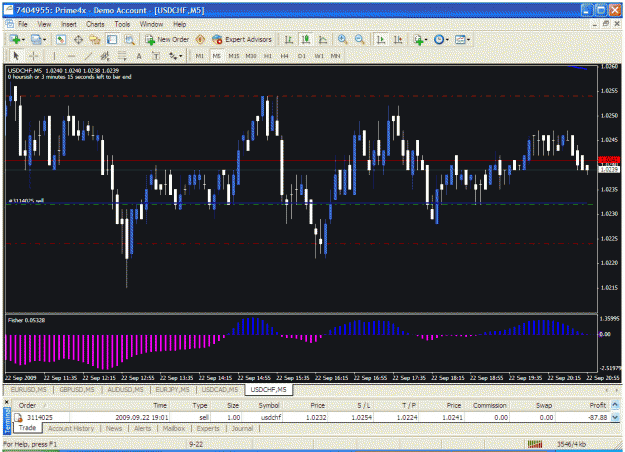The width and height of the screenshot is (625, 452).
Task: Expand the New Chart dropdown arrow
Action: pyautogui.click(x=23, y=40)
